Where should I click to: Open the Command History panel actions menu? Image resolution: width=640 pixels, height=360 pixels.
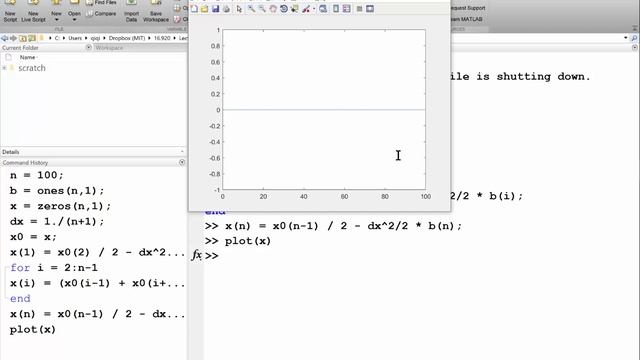point(182,162)
